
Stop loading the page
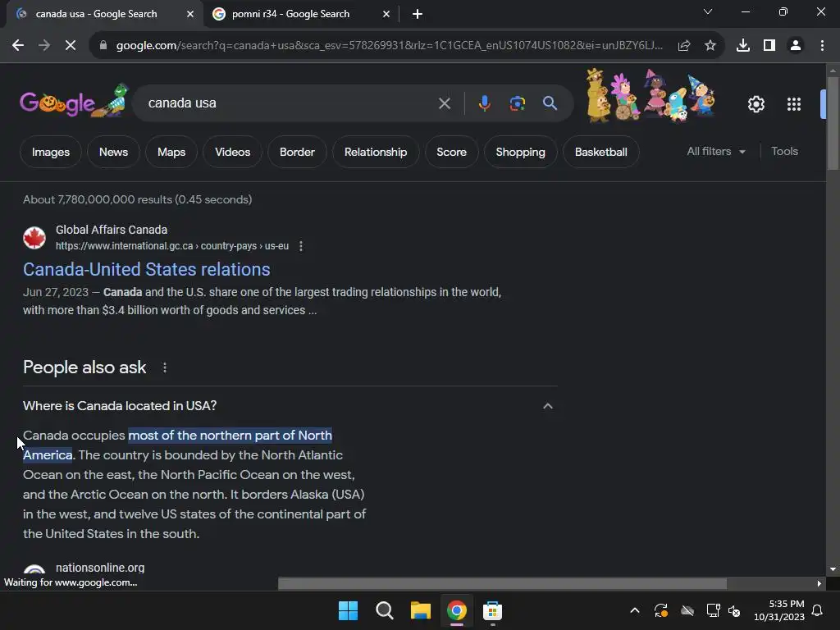tap(71, 46)
